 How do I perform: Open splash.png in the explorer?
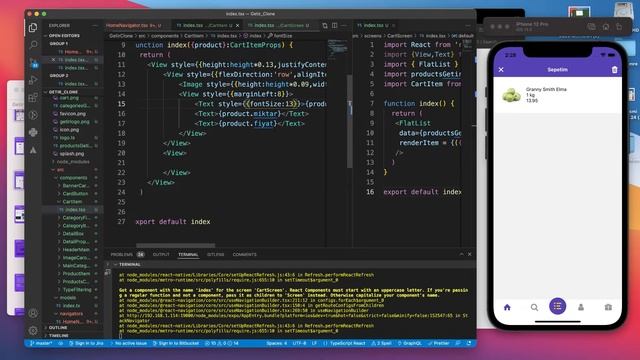coord(72,153)
